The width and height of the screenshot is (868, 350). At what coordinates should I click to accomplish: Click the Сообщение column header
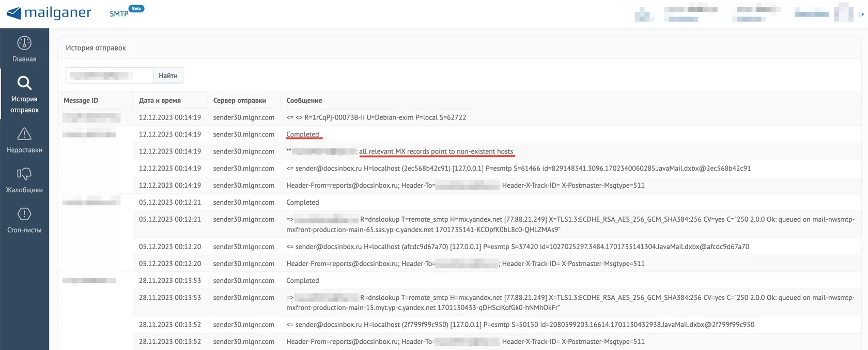click(304, 100)
